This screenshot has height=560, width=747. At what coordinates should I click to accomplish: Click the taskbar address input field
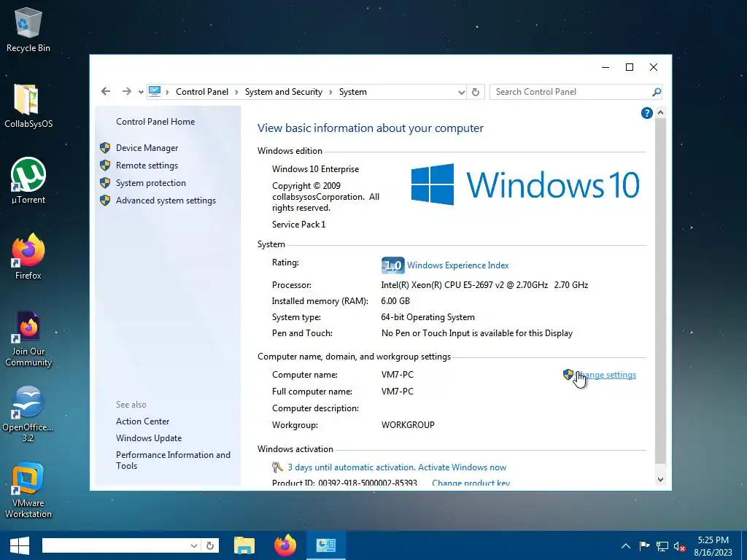point(116,545)
